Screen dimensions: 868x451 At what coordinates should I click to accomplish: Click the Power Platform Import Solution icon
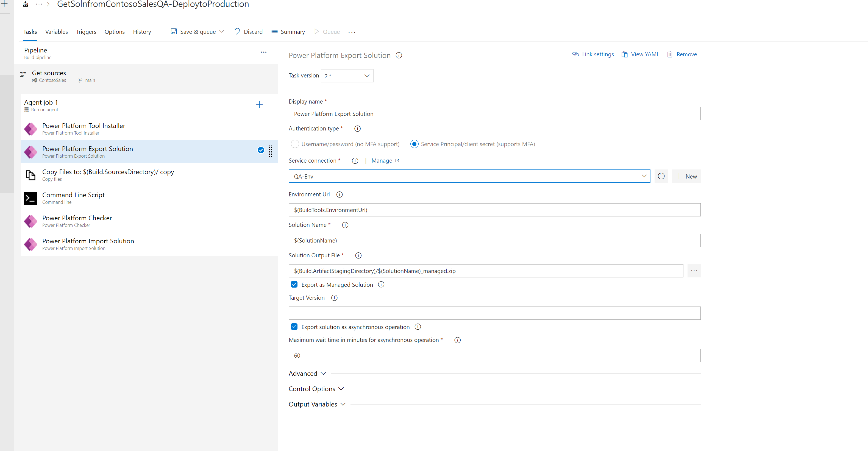(31, 244)
